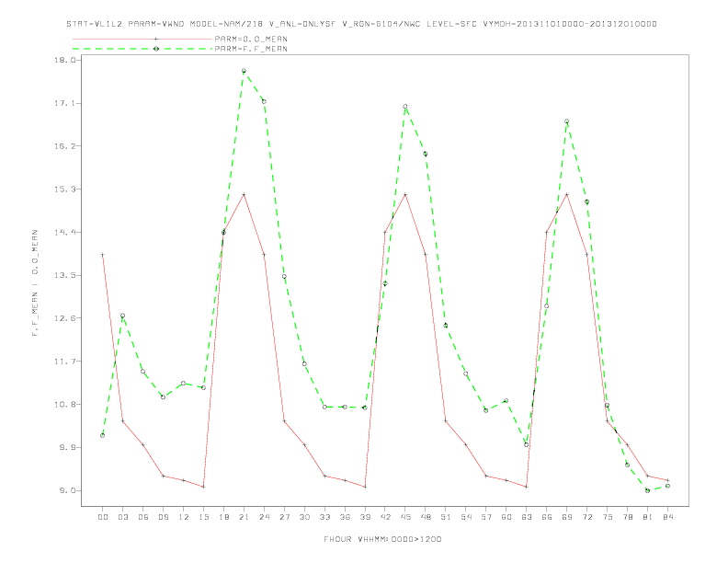Click the 66 forecast hour tick label

(x=547, y=517)
